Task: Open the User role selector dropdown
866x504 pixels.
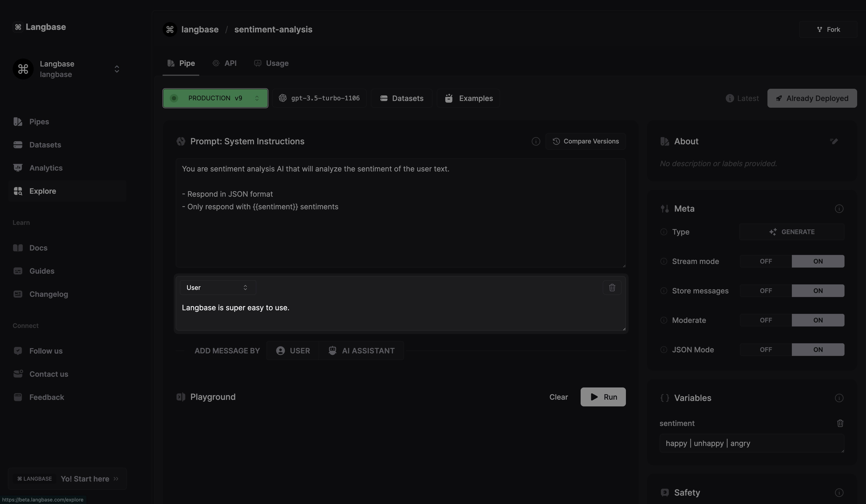Action: pos(218,288)
